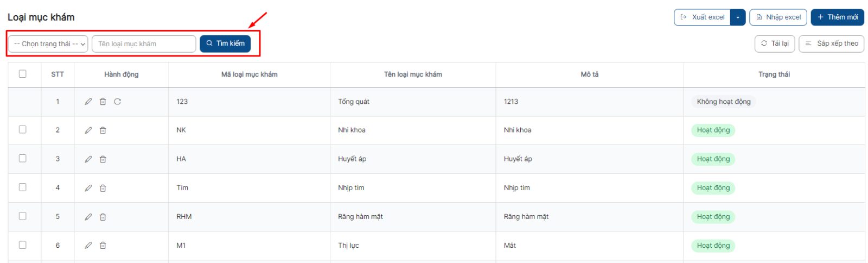Select the checkbox for row 5 RHM
Image resolution: width=868 pixels, height=263 pixels.
[22, 216]
